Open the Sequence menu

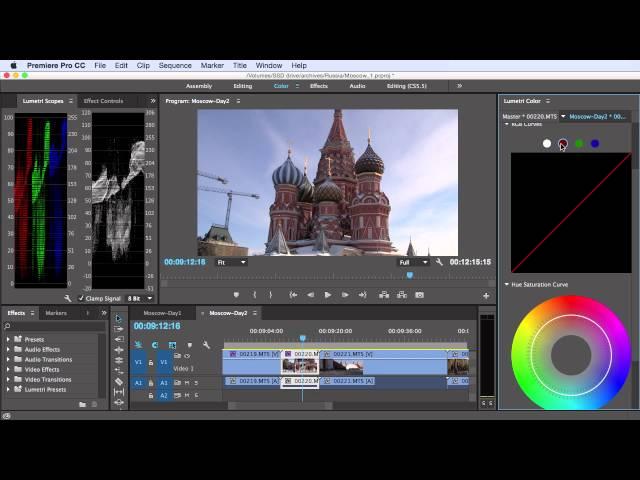pos(175,65)
